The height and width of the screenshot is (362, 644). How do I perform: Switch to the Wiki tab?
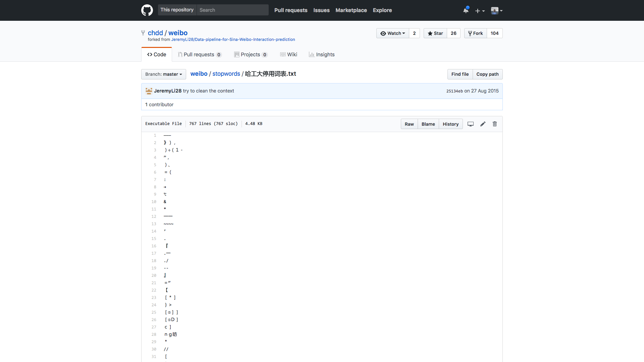tap(288, 54)
